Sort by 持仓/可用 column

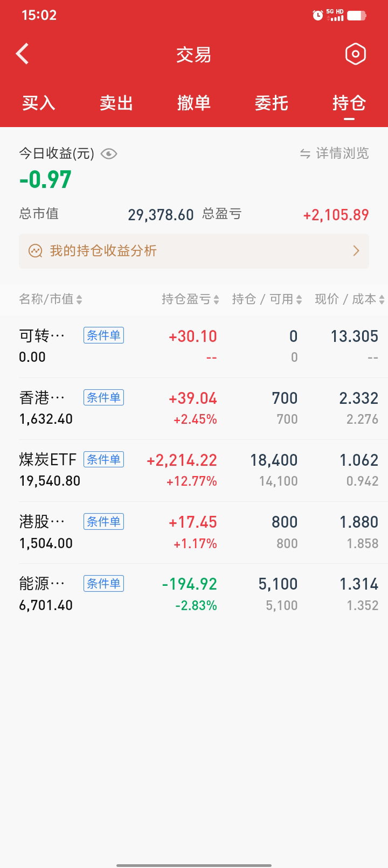click(x=267, y=299)
